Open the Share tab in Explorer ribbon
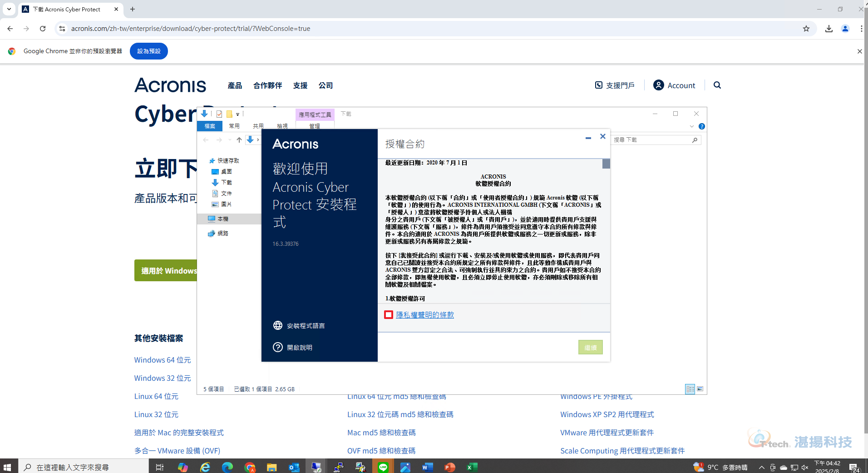The image size is (868, 473). tap(258, 126)
